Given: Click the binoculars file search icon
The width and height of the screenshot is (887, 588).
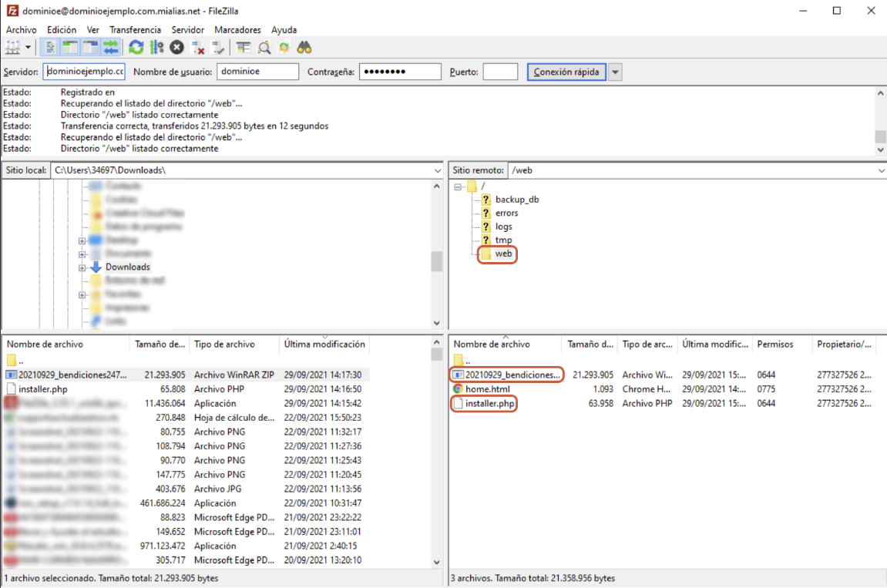Looking at the screenshot, I should point(304,48).
